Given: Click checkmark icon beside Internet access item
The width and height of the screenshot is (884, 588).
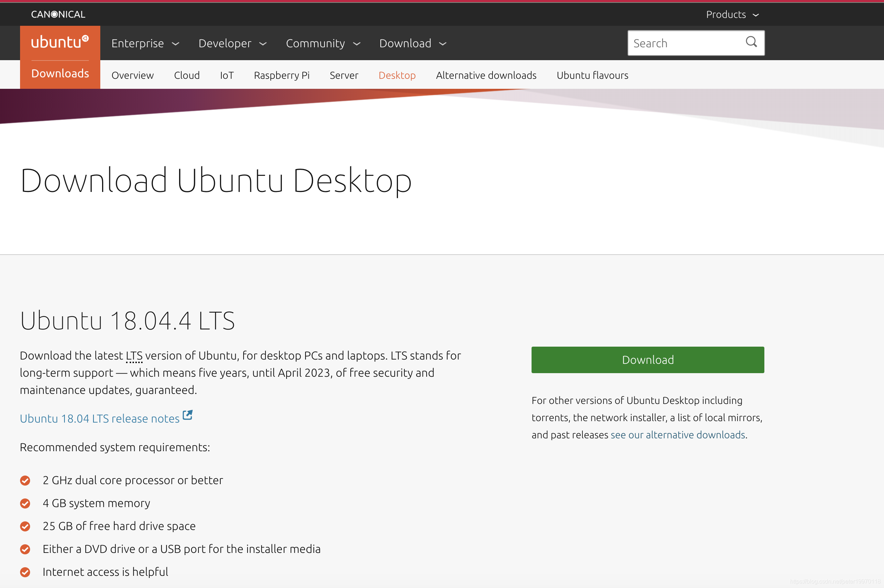Looking at the screenshot, I should pos(25,572).
